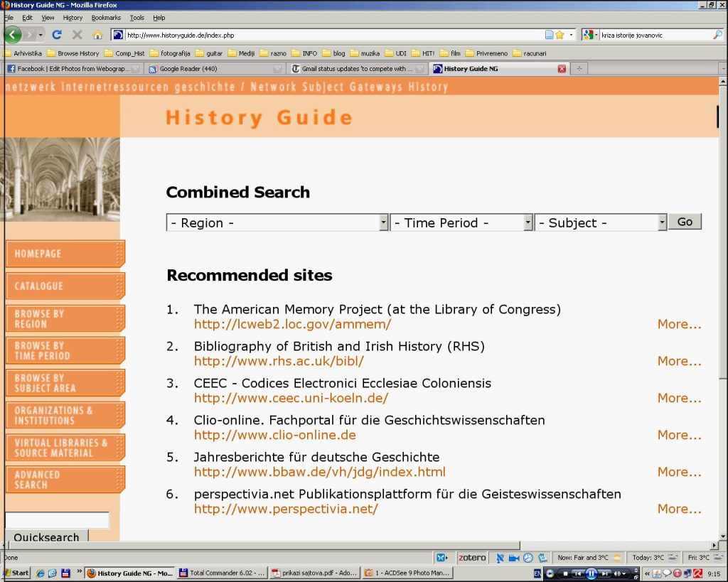Click the Firefox Back navigation button

coord(13,34)
